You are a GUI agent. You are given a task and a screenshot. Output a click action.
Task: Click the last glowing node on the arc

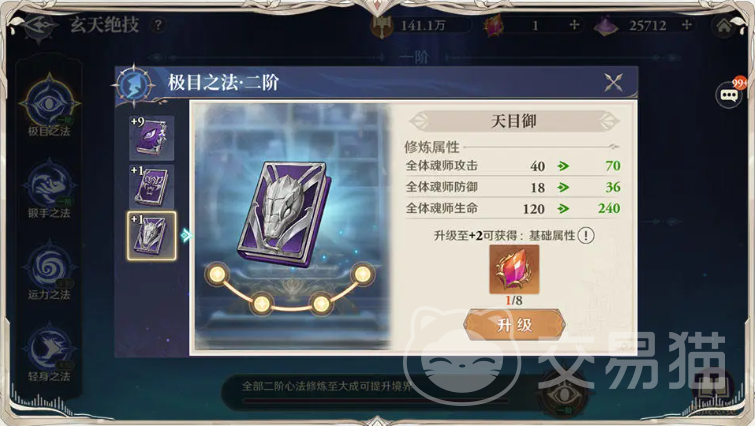(362, 274)
